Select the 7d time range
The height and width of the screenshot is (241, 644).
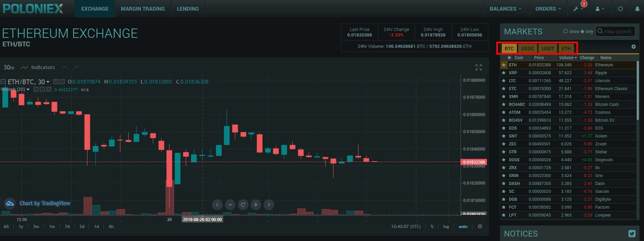click(67, 227)
